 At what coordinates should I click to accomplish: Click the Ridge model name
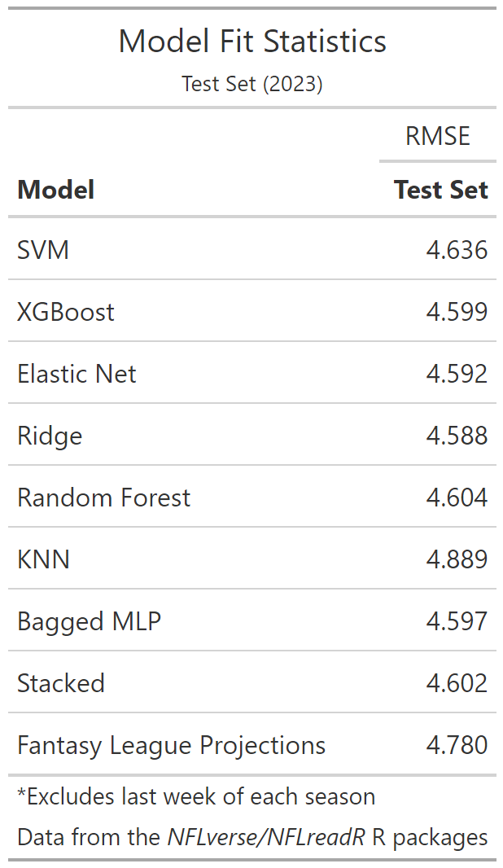[50, 435]
